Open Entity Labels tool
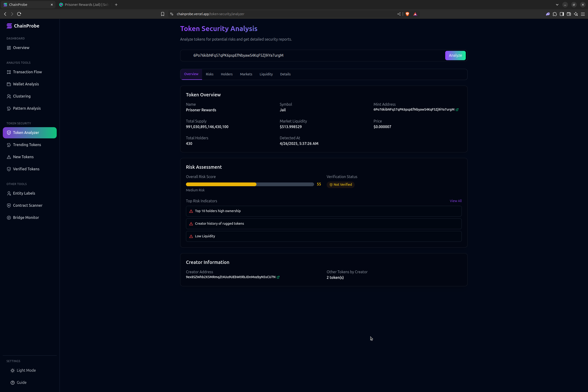Viewport: 588px width, 392px height. point(29,193)
